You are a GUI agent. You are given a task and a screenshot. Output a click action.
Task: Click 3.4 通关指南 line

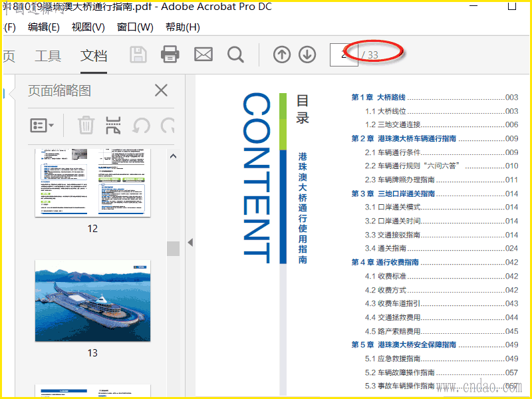pyautogui.click(x=442, y=248)
